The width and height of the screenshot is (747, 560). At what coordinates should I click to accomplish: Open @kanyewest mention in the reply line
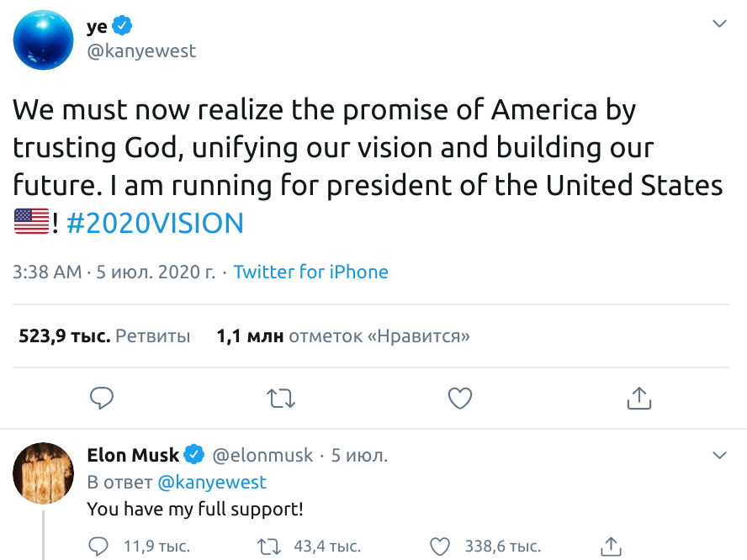211,483
